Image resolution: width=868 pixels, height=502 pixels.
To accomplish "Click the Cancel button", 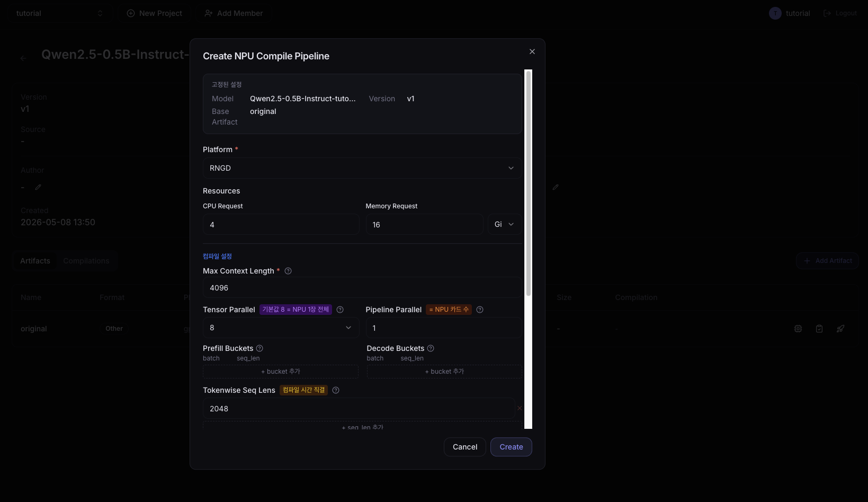I will tap(465, 447).
